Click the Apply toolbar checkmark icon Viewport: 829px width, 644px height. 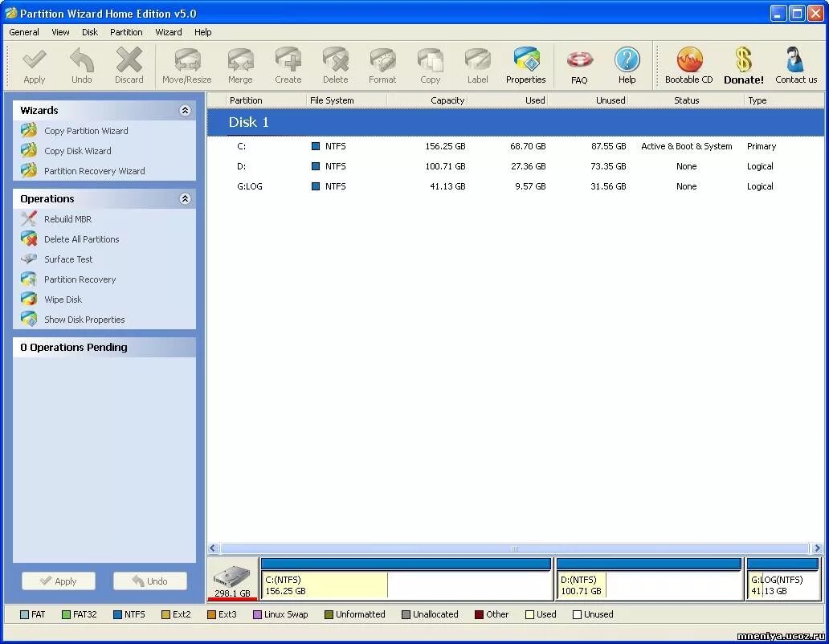click(x=35, y=59)
